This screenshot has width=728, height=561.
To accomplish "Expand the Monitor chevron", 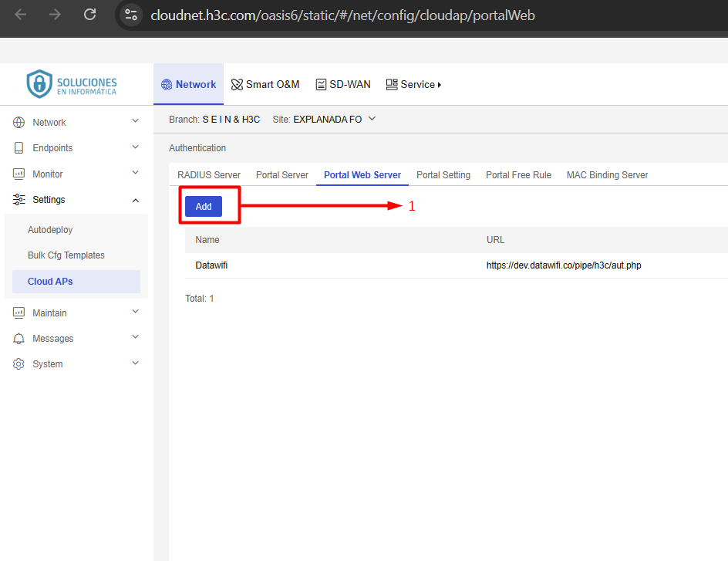I will pyautogui.click(x=136, y=173).
